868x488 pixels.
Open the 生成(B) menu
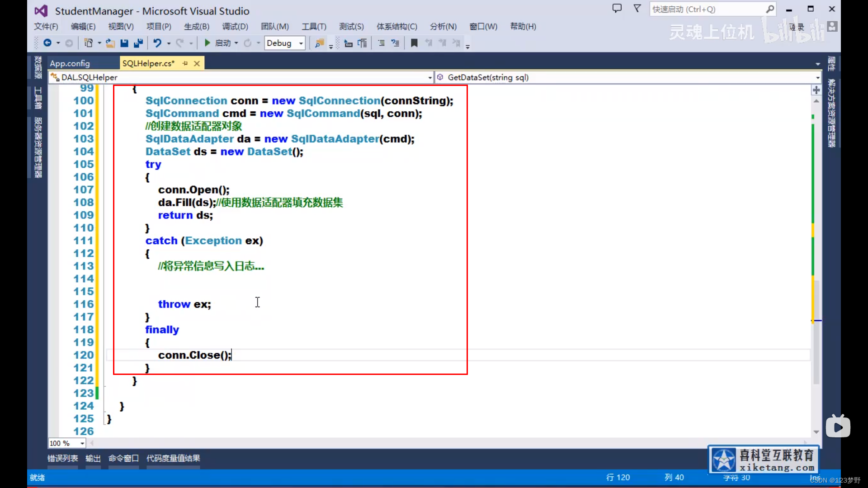tap(197, 27)
